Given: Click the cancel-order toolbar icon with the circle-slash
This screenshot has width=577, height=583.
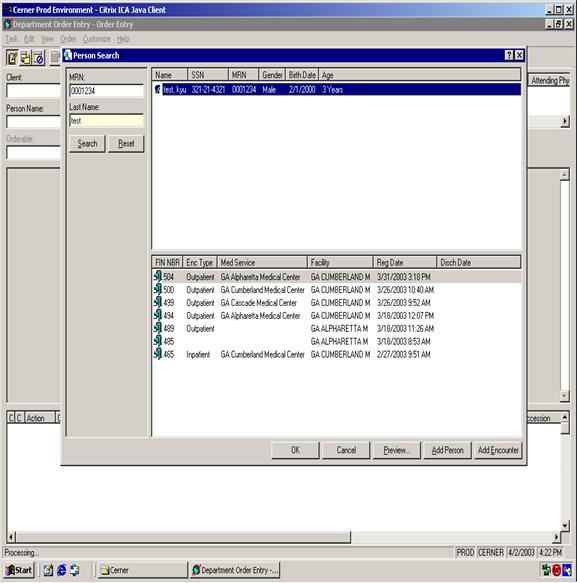Looking at the screenshot, I should 38,58.
